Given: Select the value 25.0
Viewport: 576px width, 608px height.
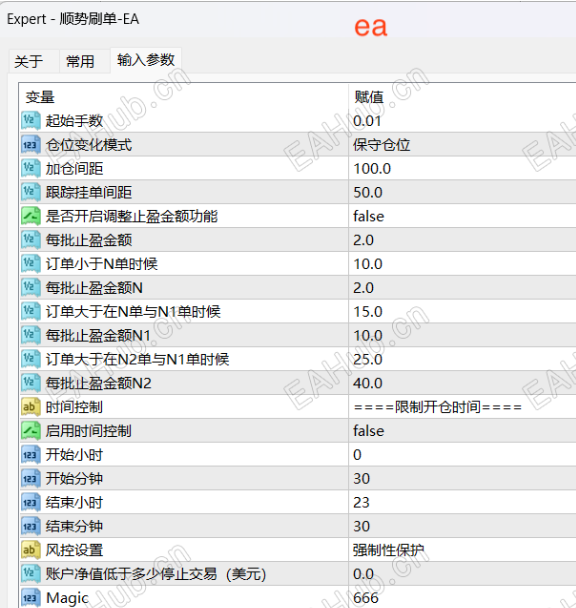Looking at the screenshot, I should pyautogui.click(x=368, y=359).
